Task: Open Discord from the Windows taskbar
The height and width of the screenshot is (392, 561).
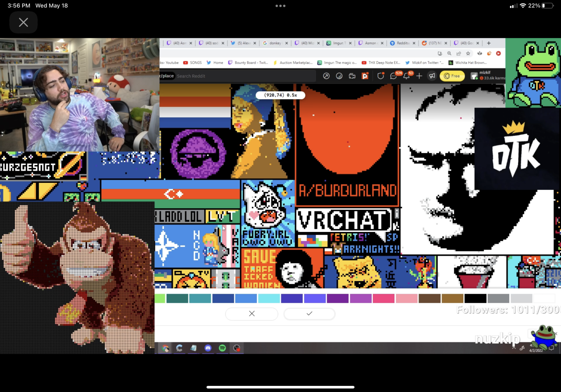Action: pyautogui.click(x=208, y=348)
